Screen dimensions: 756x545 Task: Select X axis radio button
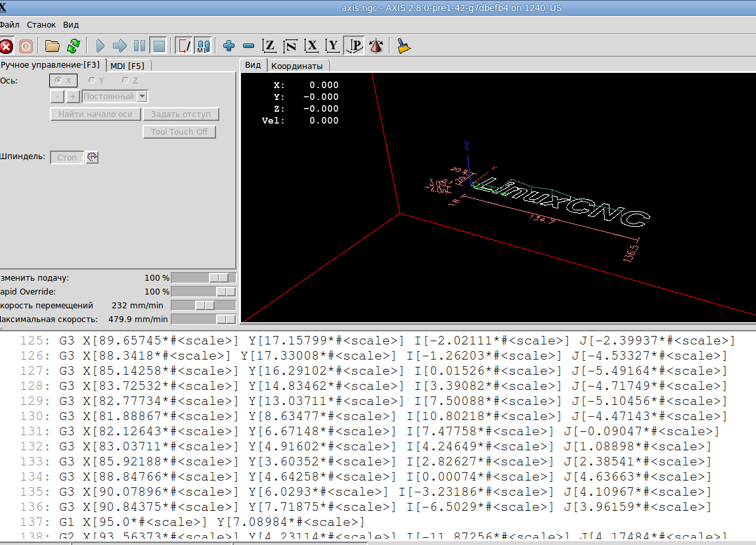tap(63, 81)
